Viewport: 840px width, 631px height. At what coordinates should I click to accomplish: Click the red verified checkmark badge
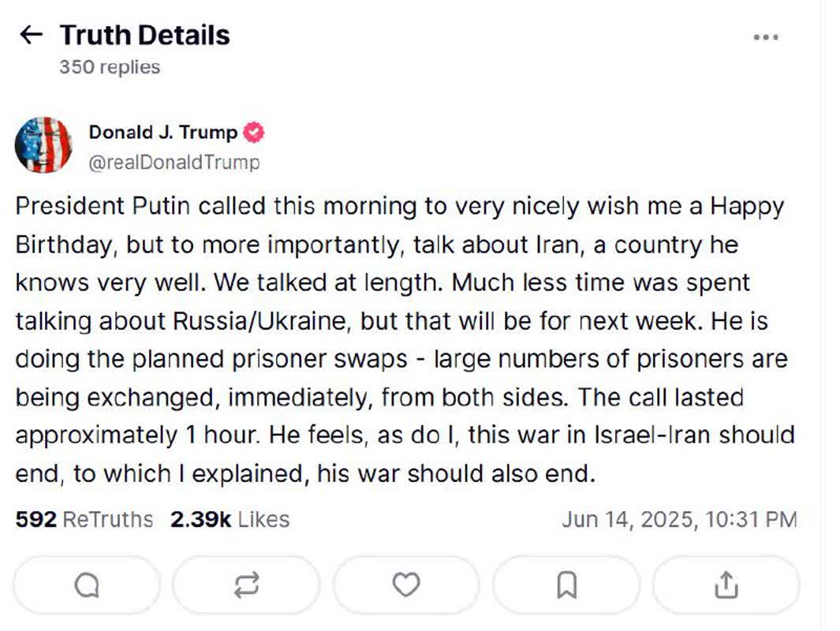coord(253,133)
